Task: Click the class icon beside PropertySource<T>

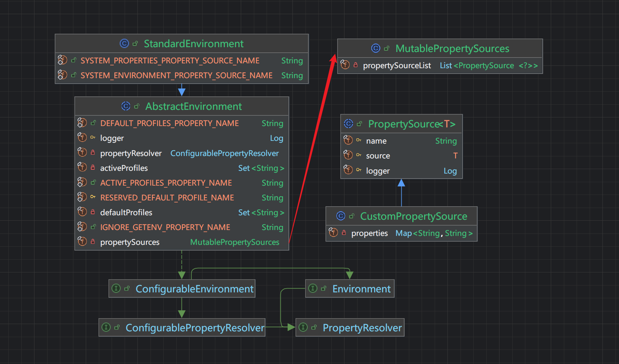Action: pos(349,124)
